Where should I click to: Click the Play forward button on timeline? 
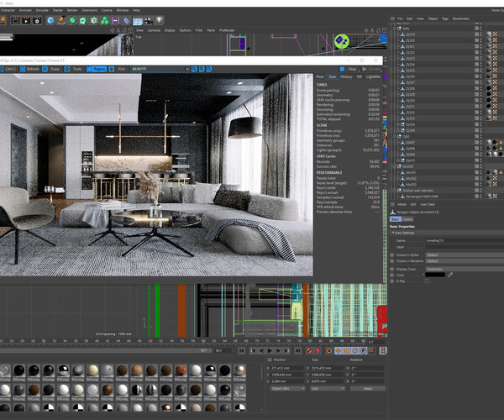tap(270, 350)
